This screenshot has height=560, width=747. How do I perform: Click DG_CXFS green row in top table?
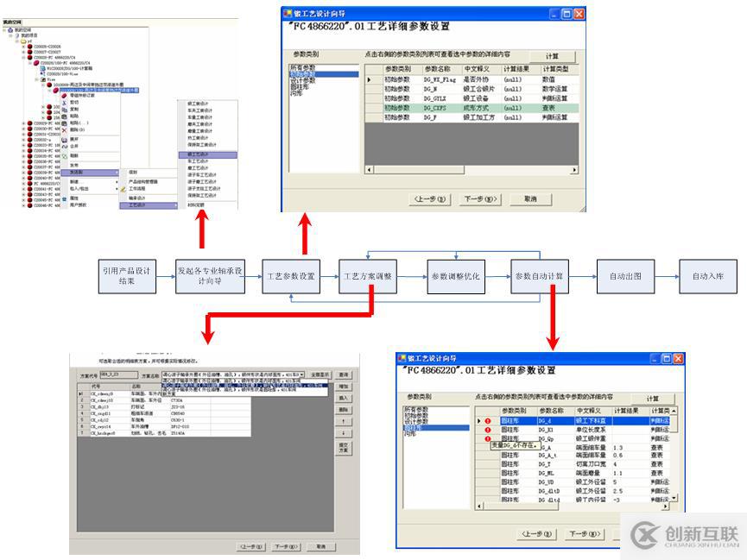coord(472,108)
